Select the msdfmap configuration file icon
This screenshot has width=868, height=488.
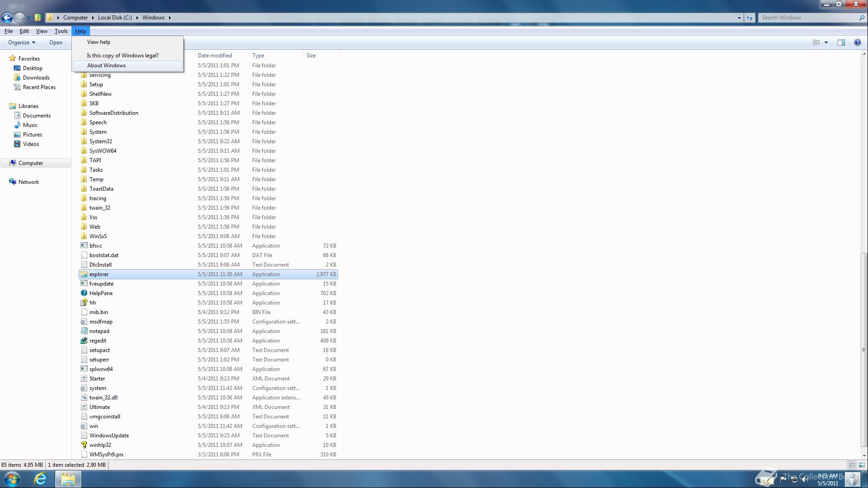(84, 322)
